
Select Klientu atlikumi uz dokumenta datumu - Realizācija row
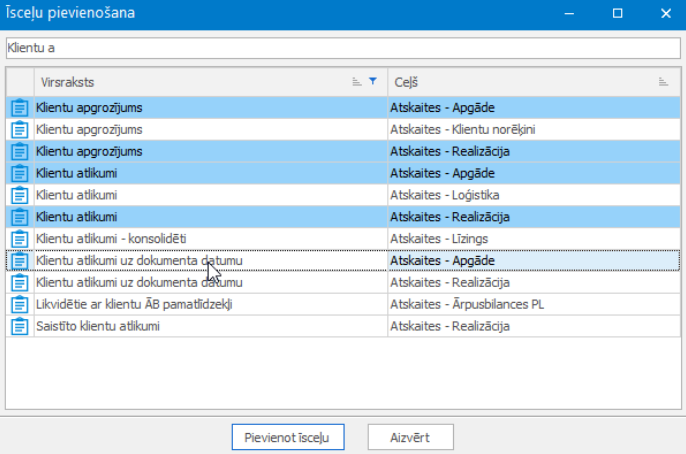click(139, 283)
